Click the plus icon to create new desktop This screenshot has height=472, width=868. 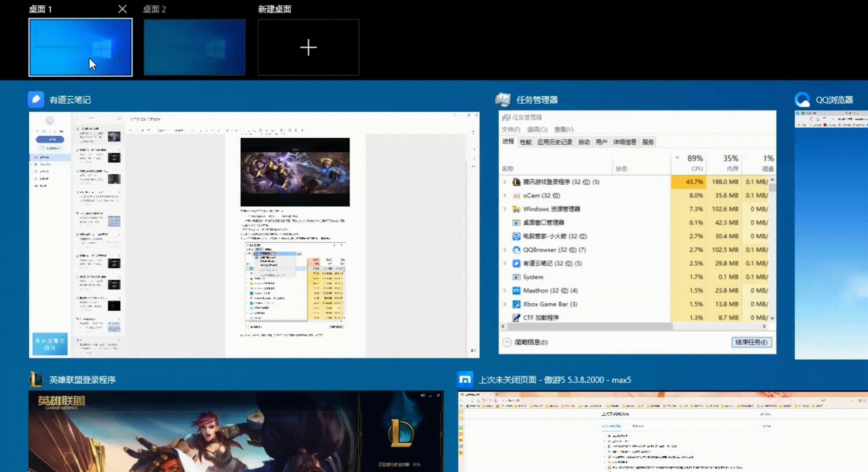click(308, 47)
